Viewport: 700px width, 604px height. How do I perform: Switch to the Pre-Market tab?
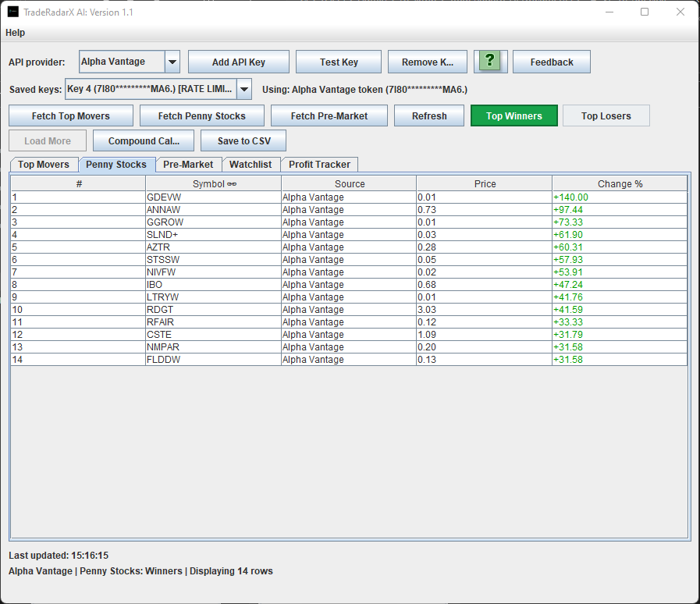coord(188,165)
